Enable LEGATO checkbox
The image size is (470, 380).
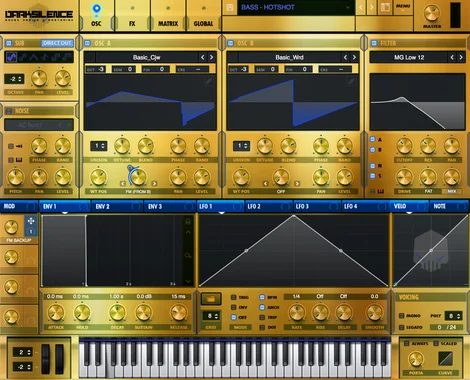[402, 327]
